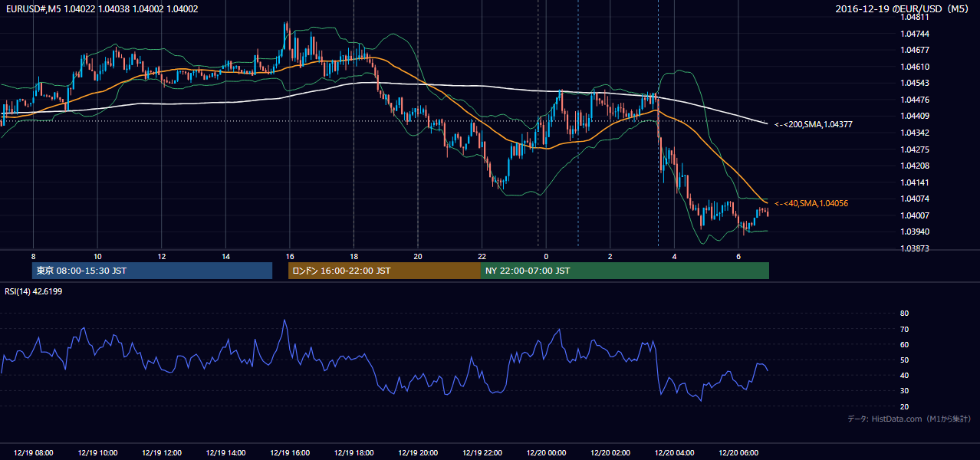Click the 1.04074 price axis value
Image resolution: width=980 pixels, height=460 pixels.
click(916, 199)
